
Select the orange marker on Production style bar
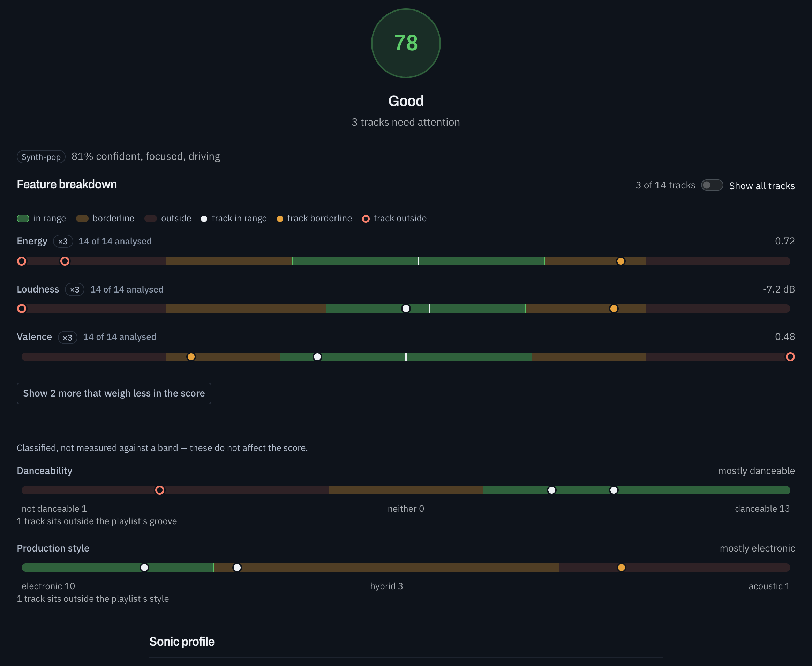(622, 568)
